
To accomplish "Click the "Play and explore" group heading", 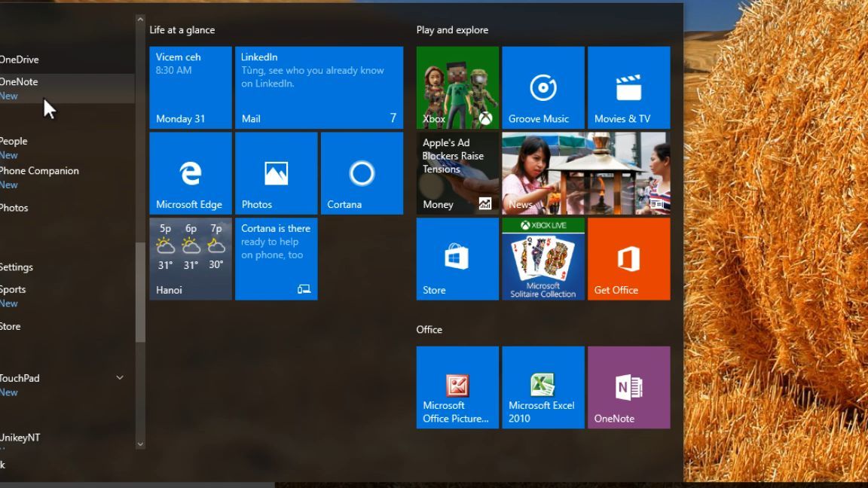I will [452, 30].
